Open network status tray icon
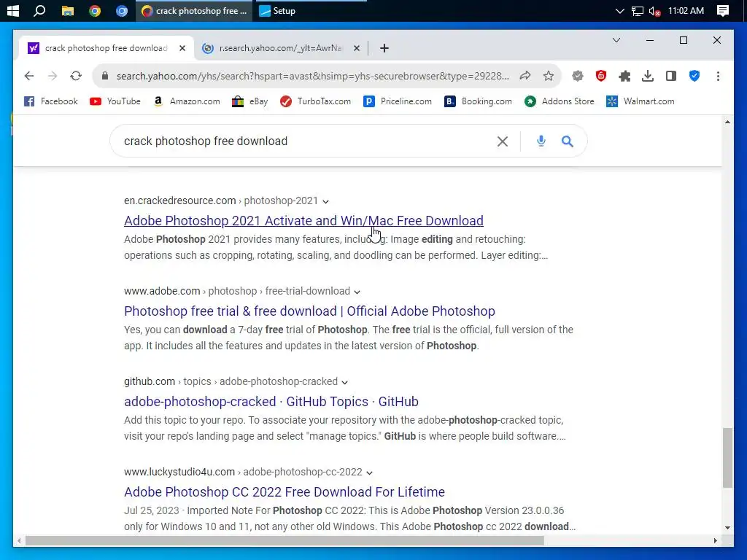 [x=637, y=11]
